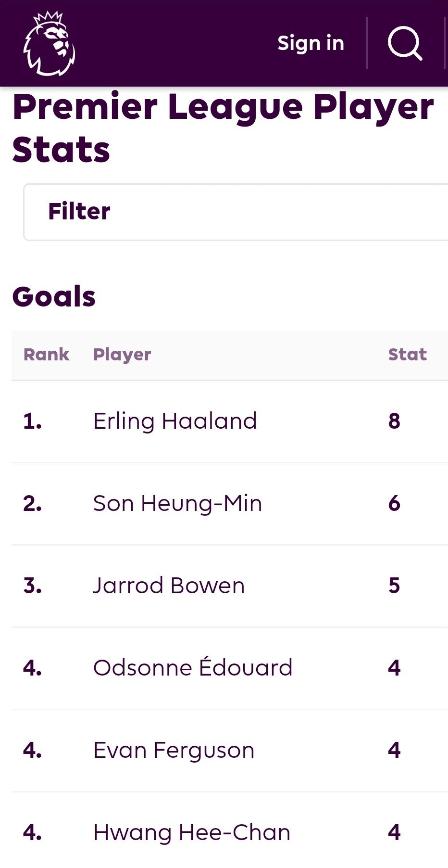The image size is (448, 868).
Task: Select Son Heung-Min in the goals table
Action: [177, 503]
